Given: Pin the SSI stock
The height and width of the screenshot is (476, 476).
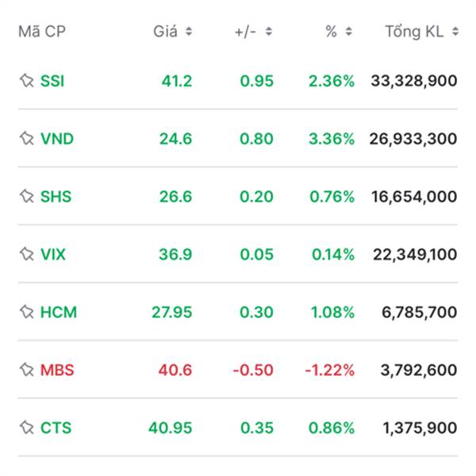Looking at the screenshot, I should point(27,81).
